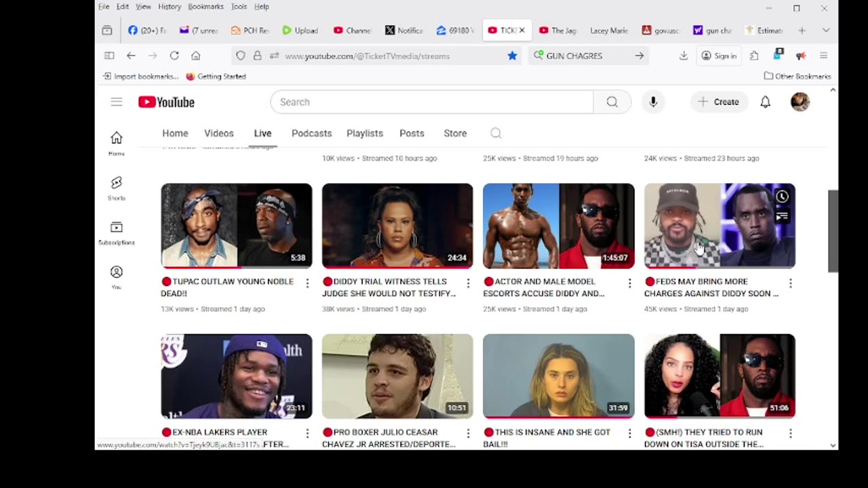The height and width of the screenshot is (488, 868).
Task: Open options for ACTOR AND MALE MODEL video
Action: (629, 283)
